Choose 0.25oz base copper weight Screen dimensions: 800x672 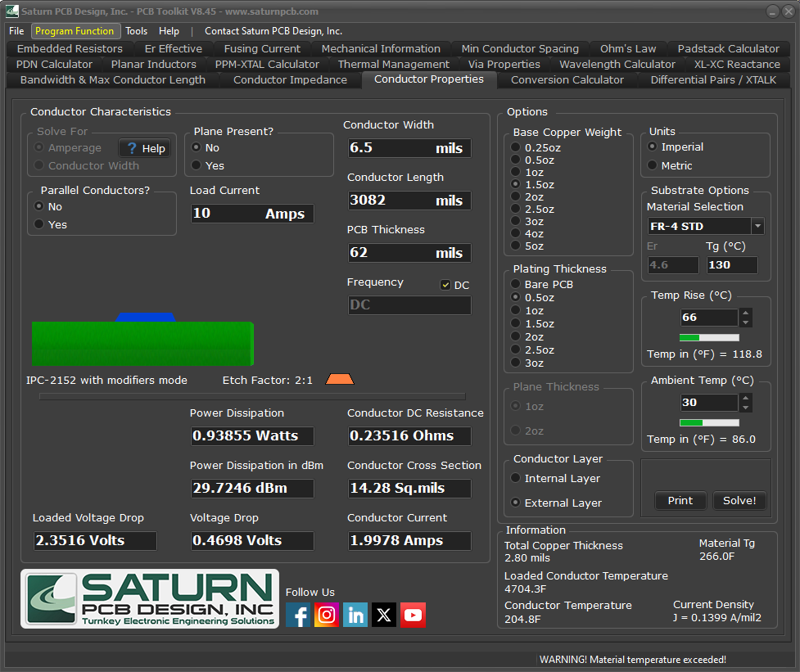point(536,148)
